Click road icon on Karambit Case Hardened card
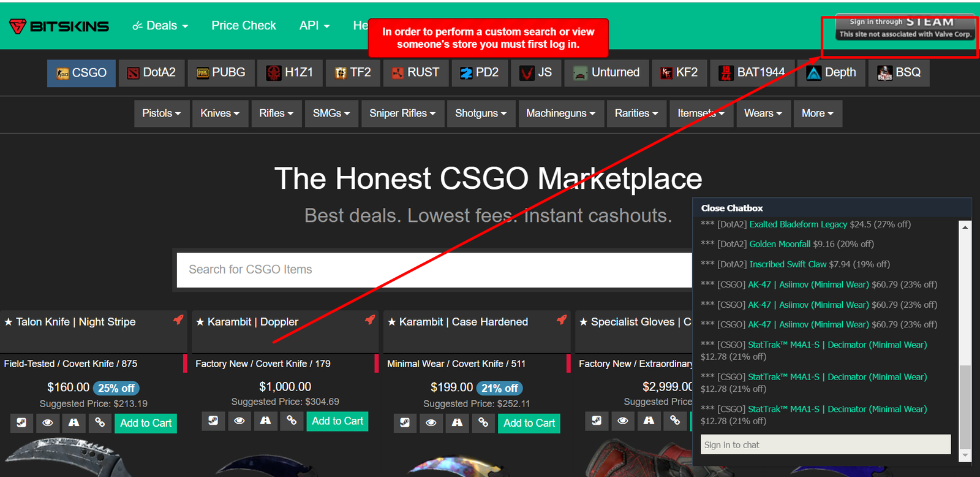Viewport: 980px width, 477px height. tap(458, 422)
